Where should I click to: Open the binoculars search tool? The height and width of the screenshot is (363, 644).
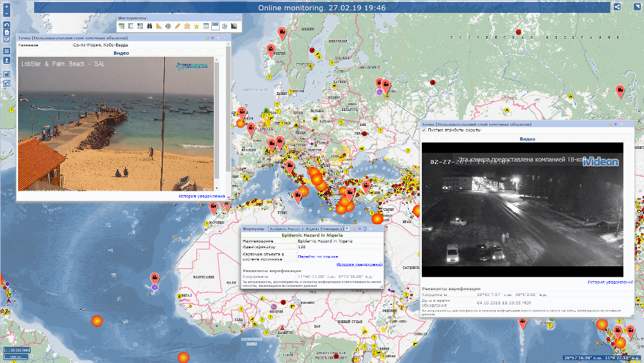pos(149,26)
